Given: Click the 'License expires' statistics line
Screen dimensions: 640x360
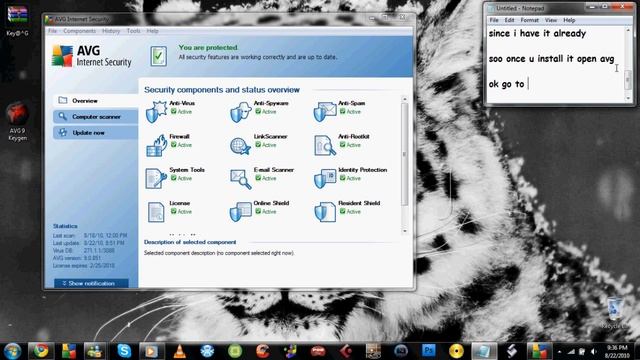Looking at the screenshot, I should point(84,266).
